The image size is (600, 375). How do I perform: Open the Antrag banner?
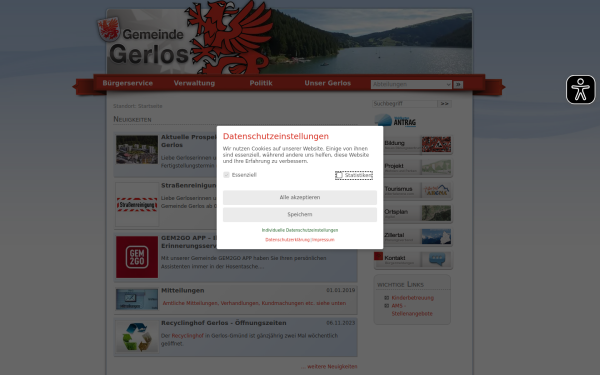tap(395, 121)
